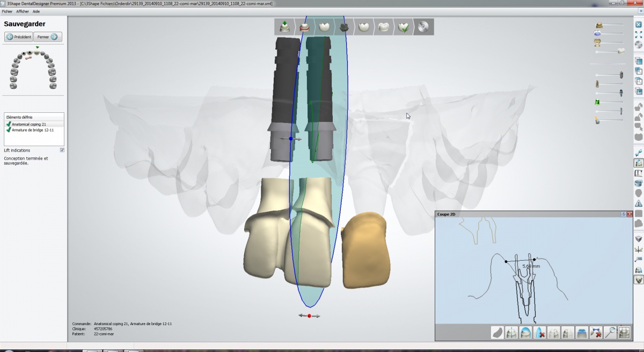Open the red-margin preparation workflow step

(304, 27)
